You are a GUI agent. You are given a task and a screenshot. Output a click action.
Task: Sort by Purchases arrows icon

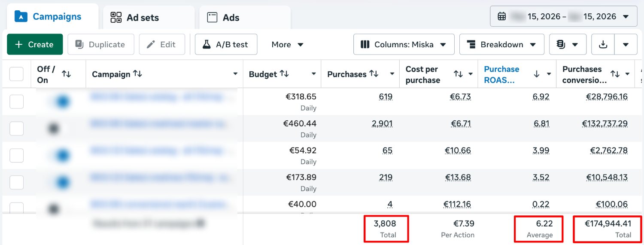pos(374,73)
